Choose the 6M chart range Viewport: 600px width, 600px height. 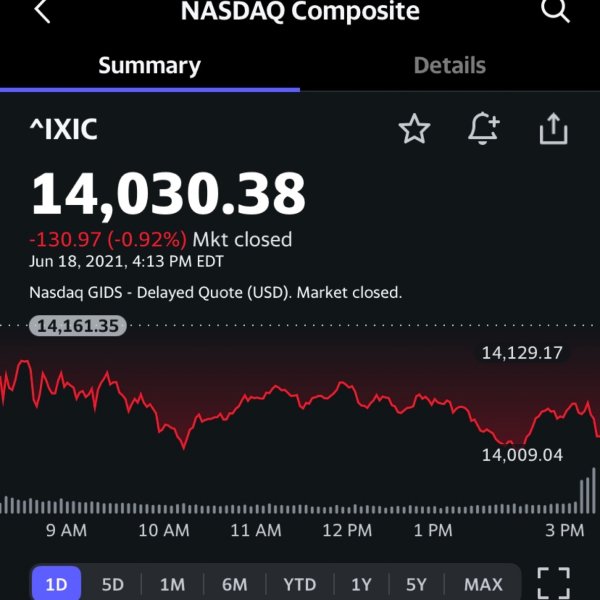pos(234,585)
